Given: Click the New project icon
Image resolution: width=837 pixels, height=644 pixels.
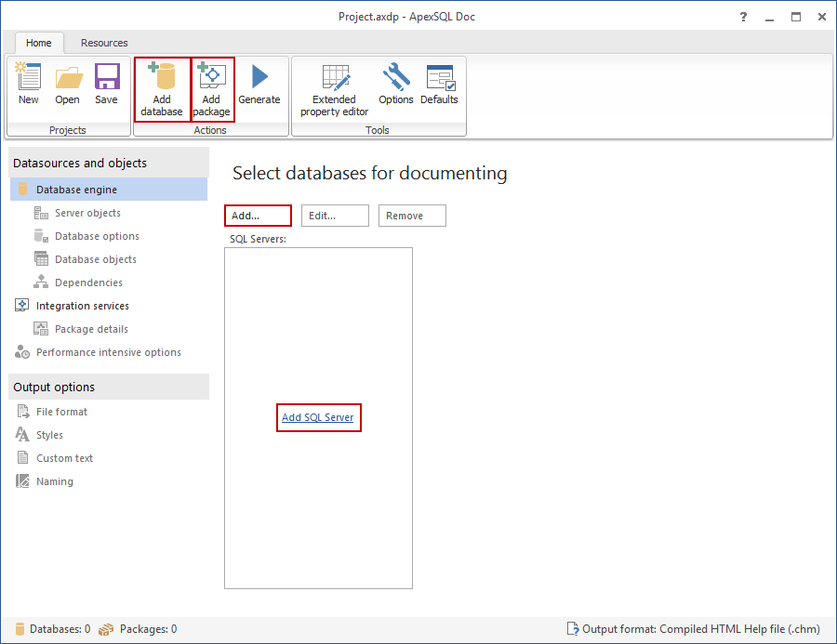Looking at the screenshot, I should coord(28,76).
